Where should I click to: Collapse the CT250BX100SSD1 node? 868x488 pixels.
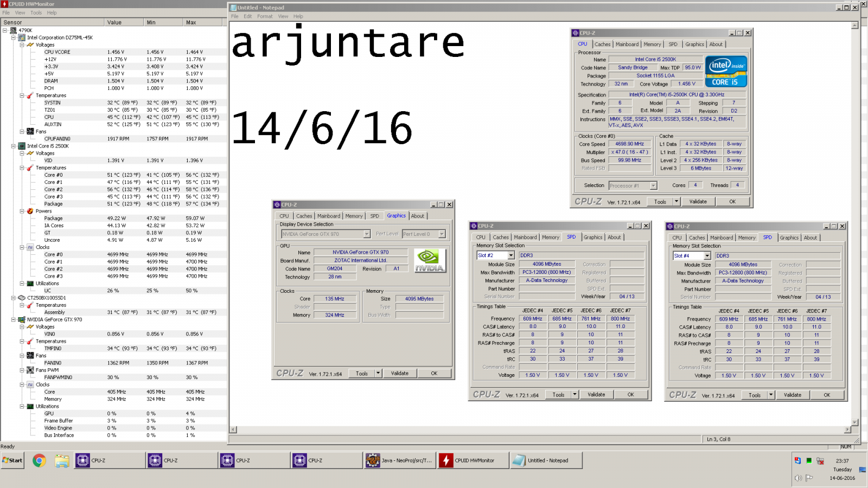point(14,298)
